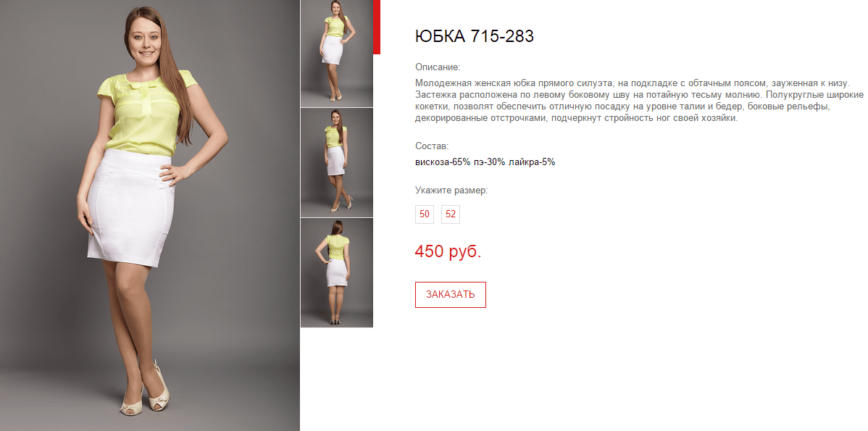Click the 450 руб. price
The width and height of the screenshot is (868, 431).
click(448, 252)
